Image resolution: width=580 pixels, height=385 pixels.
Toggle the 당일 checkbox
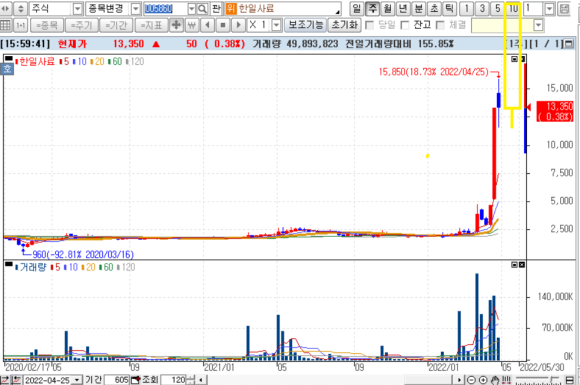click(x=369, y=25)
